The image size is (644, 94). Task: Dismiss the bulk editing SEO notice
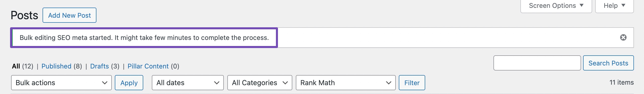623,38
